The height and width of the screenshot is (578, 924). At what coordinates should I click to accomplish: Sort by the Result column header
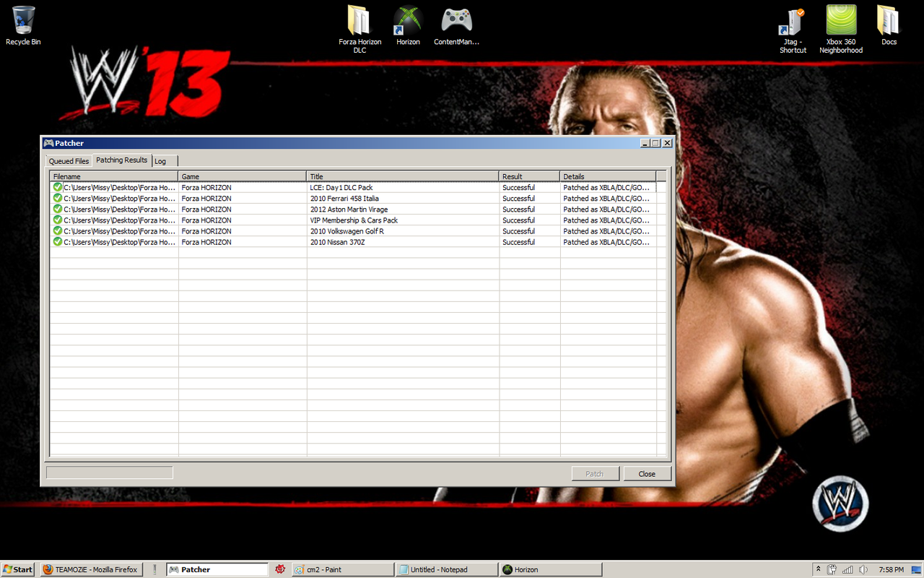click(x=528, y=176)
